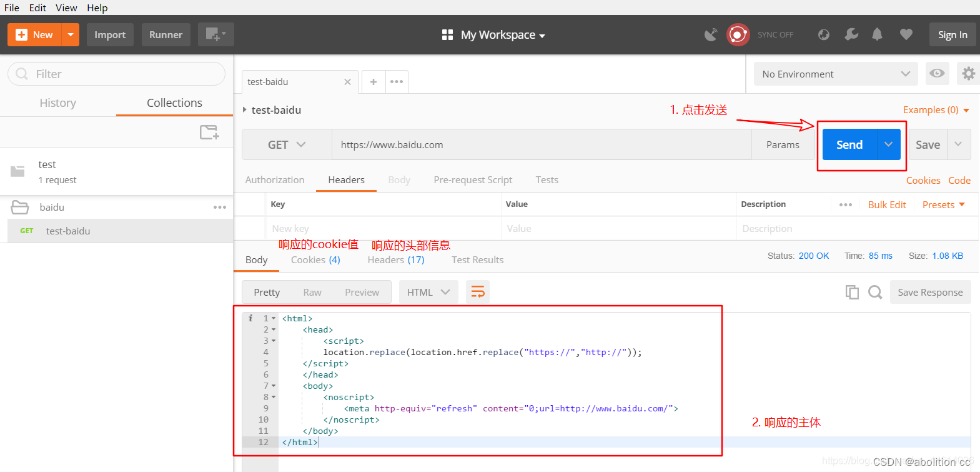Click the Sign In button
980x472 pixels.
tap(953, 35)
